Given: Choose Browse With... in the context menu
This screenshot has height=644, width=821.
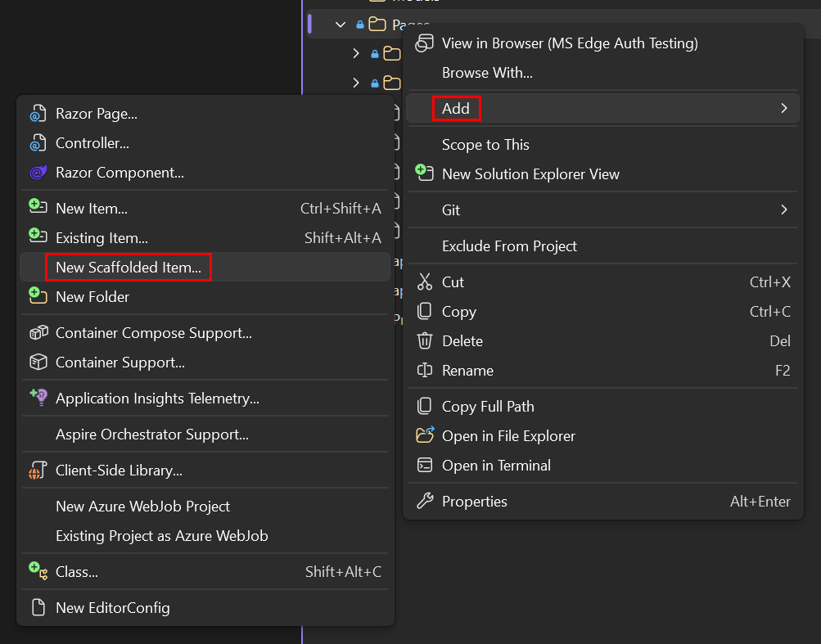Looking at the screenshot, I should (x=602, y=72).
